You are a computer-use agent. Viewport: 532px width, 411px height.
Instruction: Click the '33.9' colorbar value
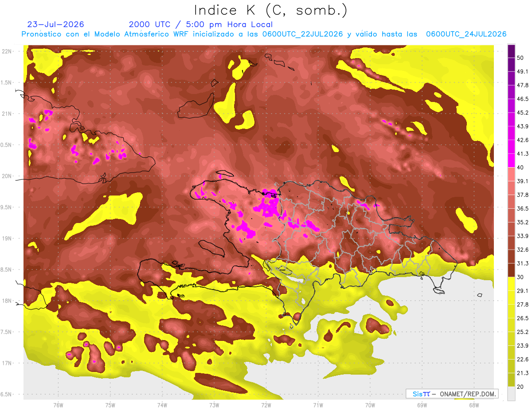click(x=523, y=236)
